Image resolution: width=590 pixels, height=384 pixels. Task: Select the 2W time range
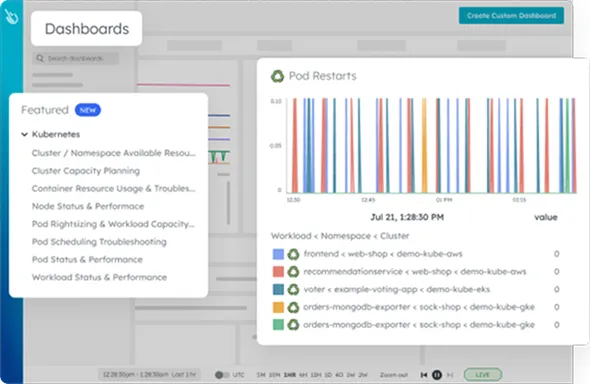click(x=363, y=375)
